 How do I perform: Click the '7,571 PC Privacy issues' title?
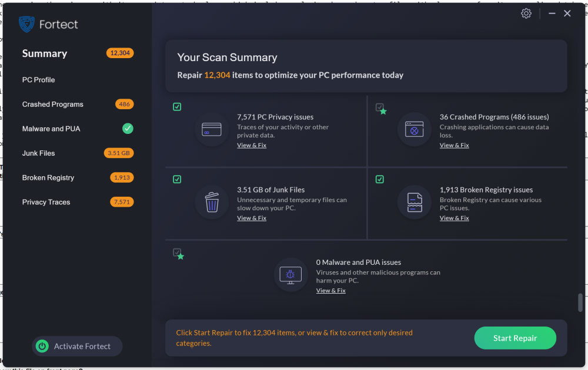[x=275, y=117]
